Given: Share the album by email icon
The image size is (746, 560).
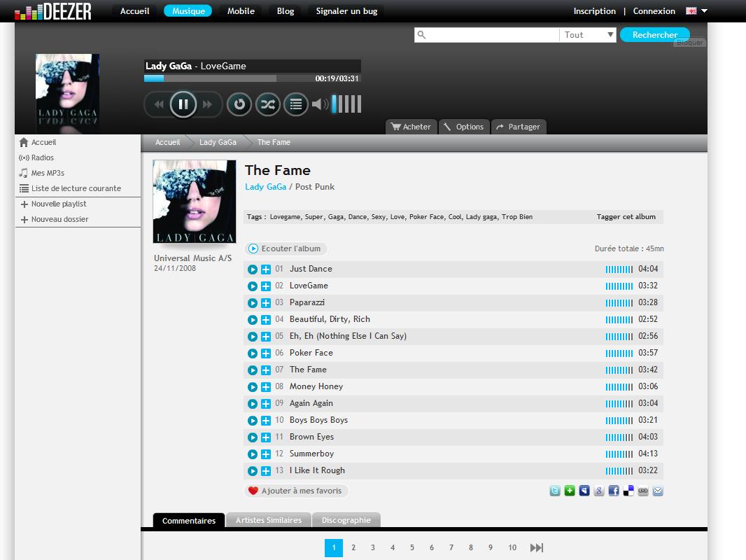Looking at the screenshot, I should tap(658, 491).
